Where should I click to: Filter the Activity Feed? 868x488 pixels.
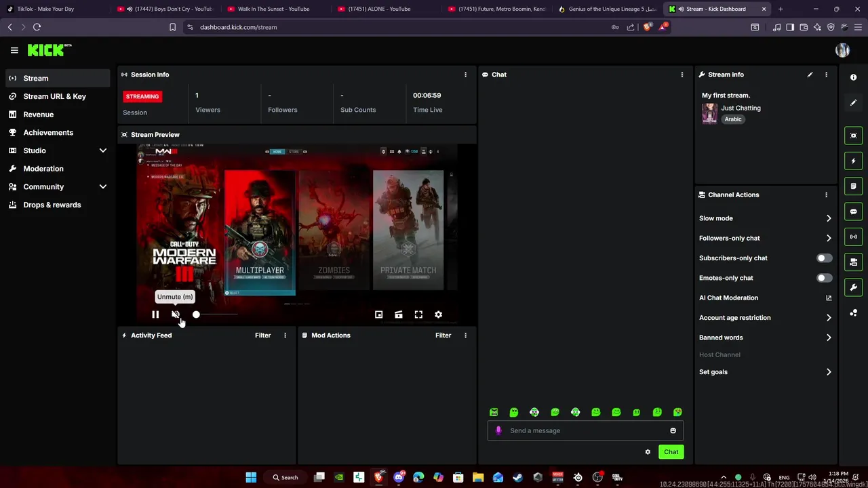(262, 335)
